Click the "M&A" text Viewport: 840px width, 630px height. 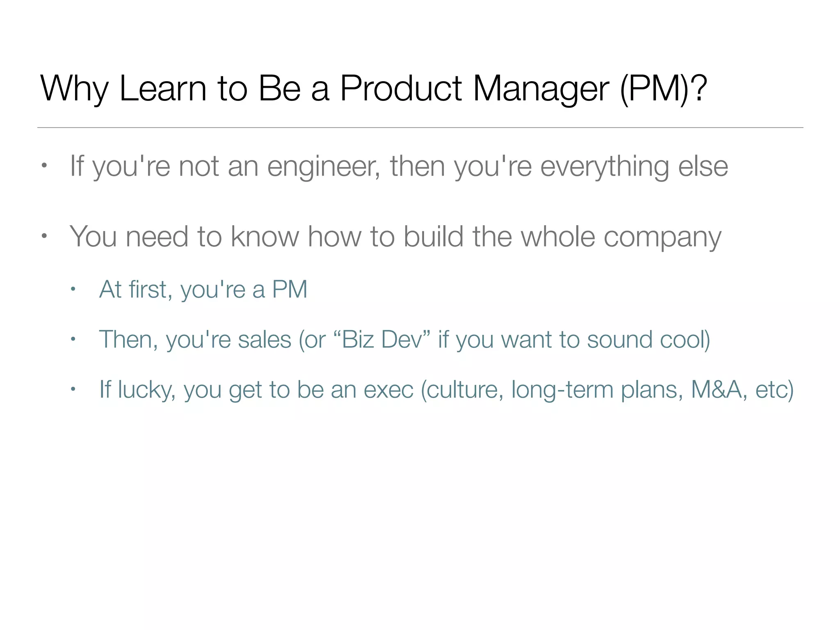716,389
